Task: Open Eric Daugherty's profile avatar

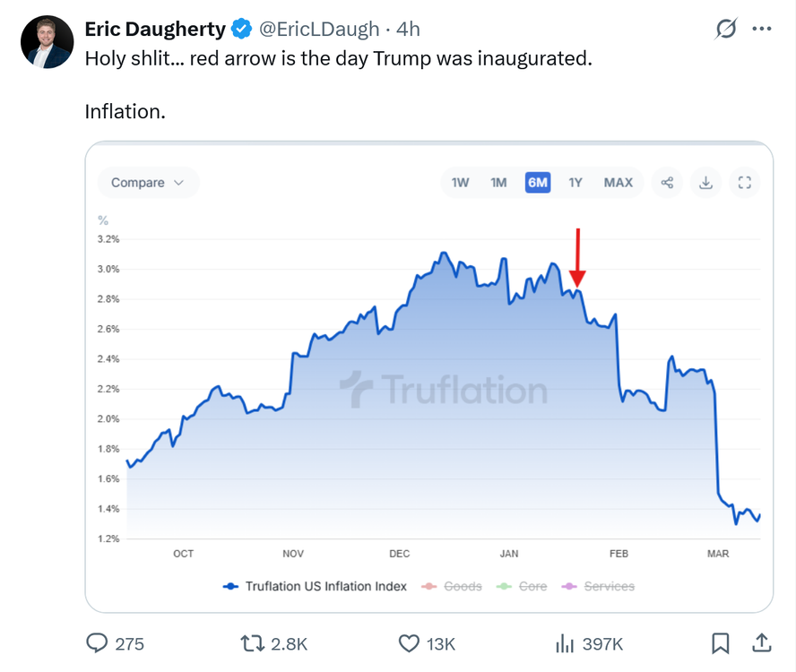Action: (x=47, y=43)
